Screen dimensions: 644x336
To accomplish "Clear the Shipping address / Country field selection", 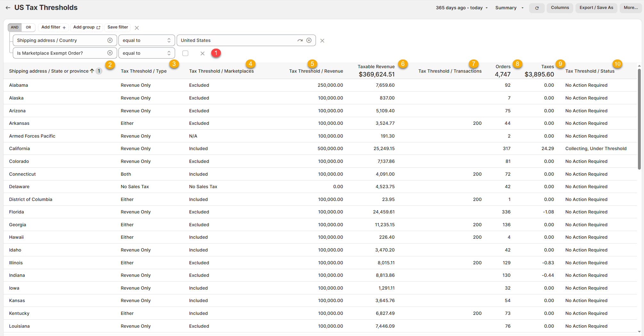I will 110,40.
